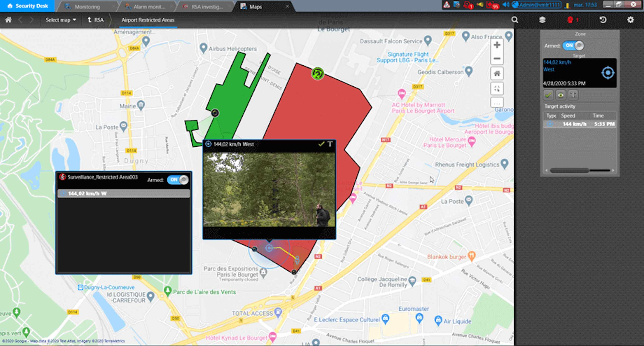Open the map layers panel
The height and width of the screenshot is (346, 644).
pos(543,20)
